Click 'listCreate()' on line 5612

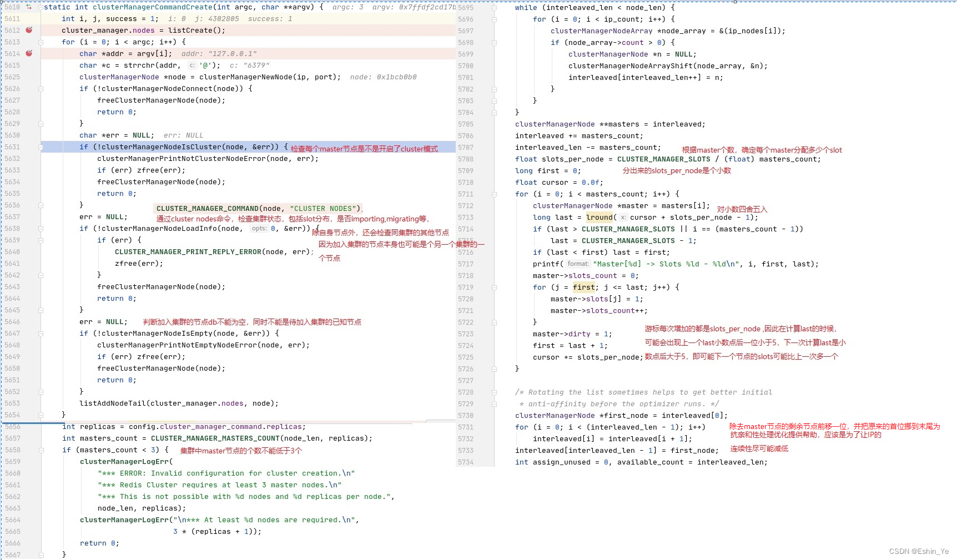(195, 31)
